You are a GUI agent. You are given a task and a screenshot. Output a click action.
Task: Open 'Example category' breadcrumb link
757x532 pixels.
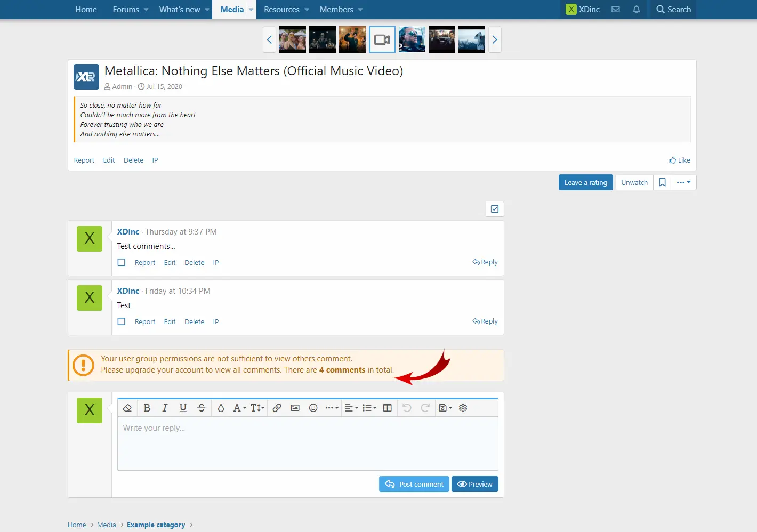coord(156,525)
